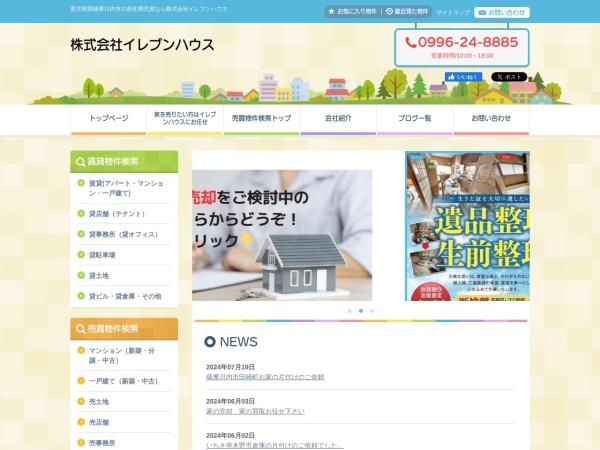Viewport: 600px width, 450px height.
Task: Open the 売事務所 link
Action: point(102,443)
